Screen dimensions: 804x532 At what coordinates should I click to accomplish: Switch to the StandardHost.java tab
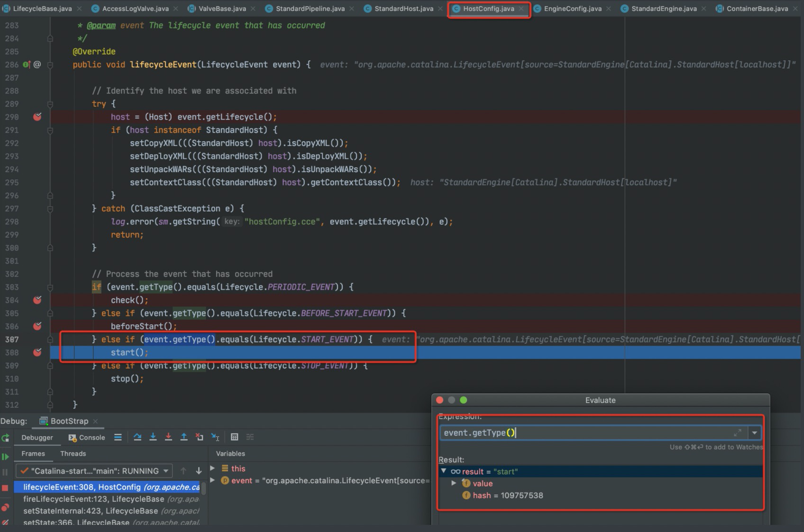[x=404, y=9]
